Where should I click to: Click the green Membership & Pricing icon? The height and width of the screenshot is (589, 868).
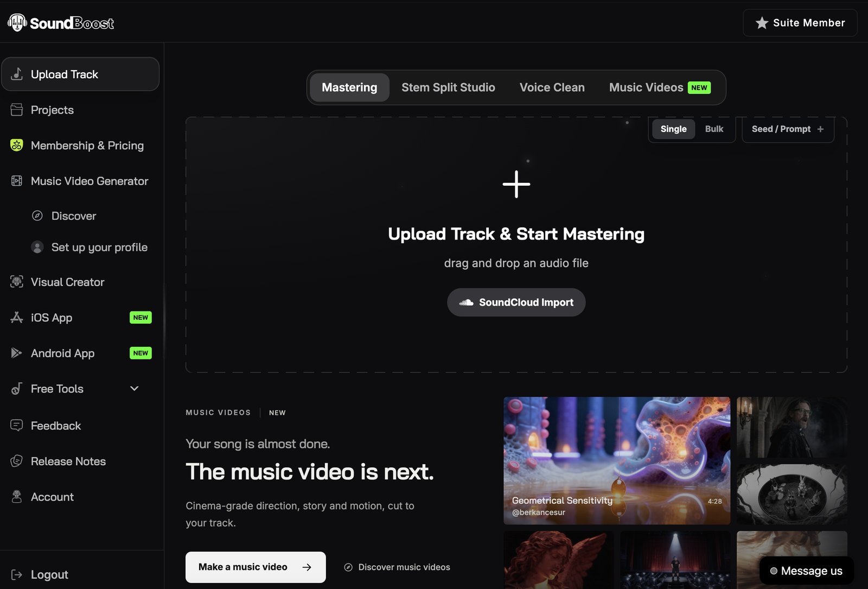pos(17,145)
